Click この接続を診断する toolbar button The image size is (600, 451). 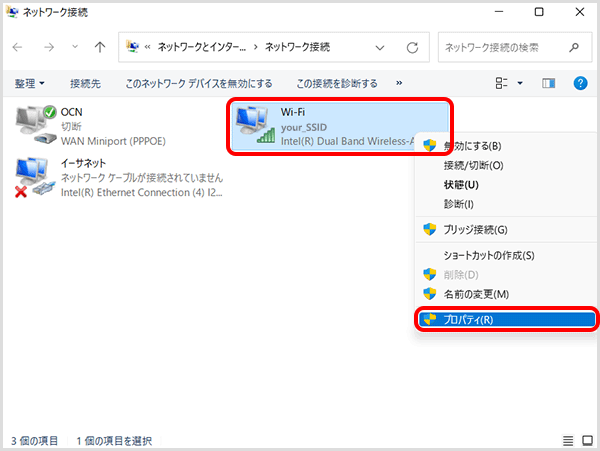[337, 83]
